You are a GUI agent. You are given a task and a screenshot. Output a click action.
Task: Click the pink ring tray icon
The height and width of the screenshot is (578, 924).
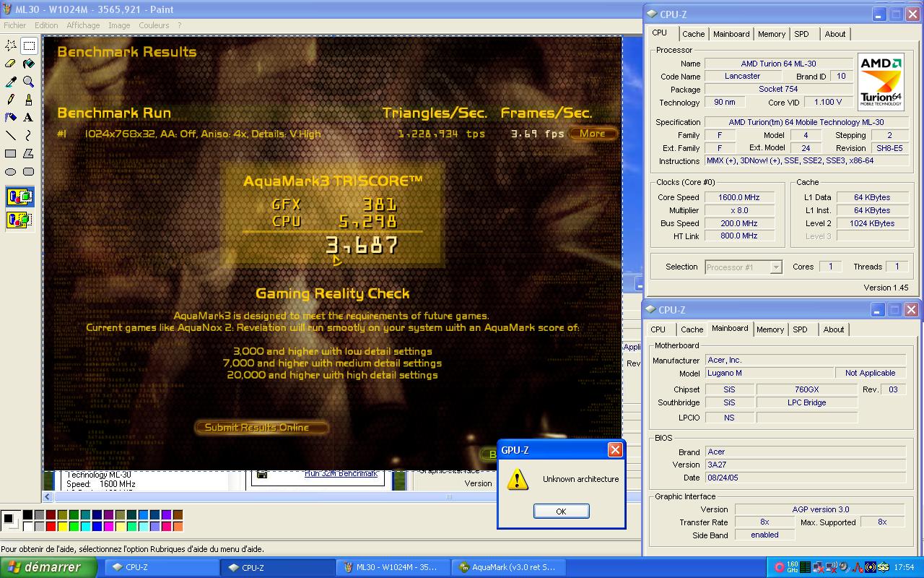pyautogui.click(x=780, y=567)
